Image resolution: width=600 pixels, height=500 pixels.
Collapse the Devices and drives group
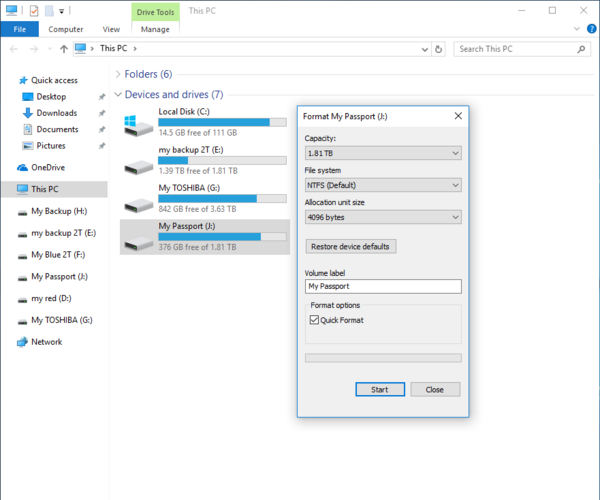point(118,94)
